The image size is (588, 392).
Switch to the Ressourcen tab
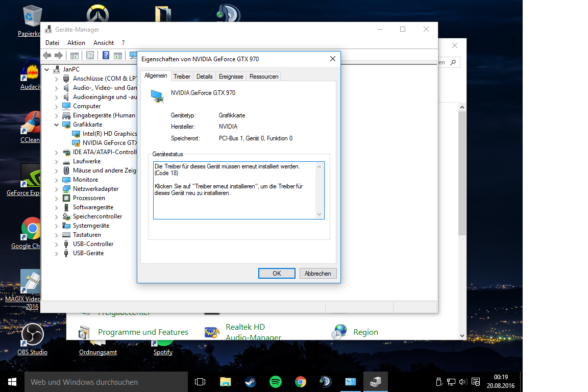click(264, 77)
